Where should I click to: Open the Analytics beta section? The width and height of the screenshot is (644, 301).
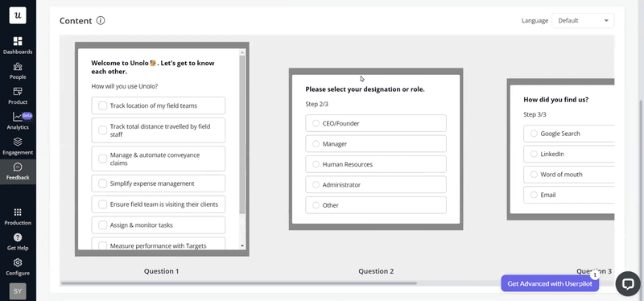(18, 122)
